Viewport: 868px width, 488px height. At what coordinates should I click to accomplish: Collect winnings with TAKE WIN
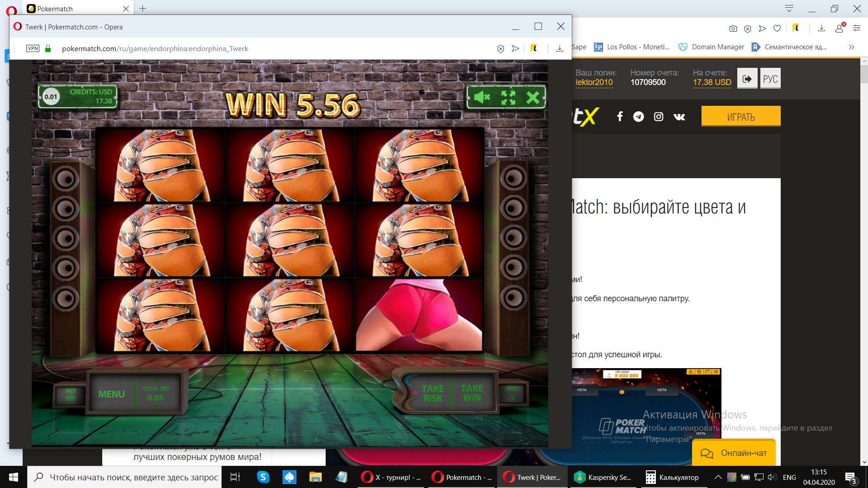tap(472, 393)
